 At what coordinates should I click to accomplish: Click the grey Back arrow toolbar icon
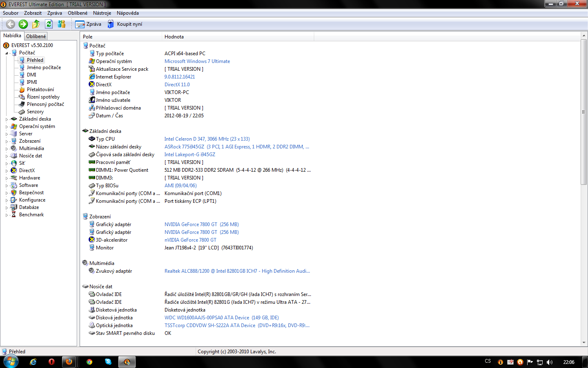tap(11, 24)
